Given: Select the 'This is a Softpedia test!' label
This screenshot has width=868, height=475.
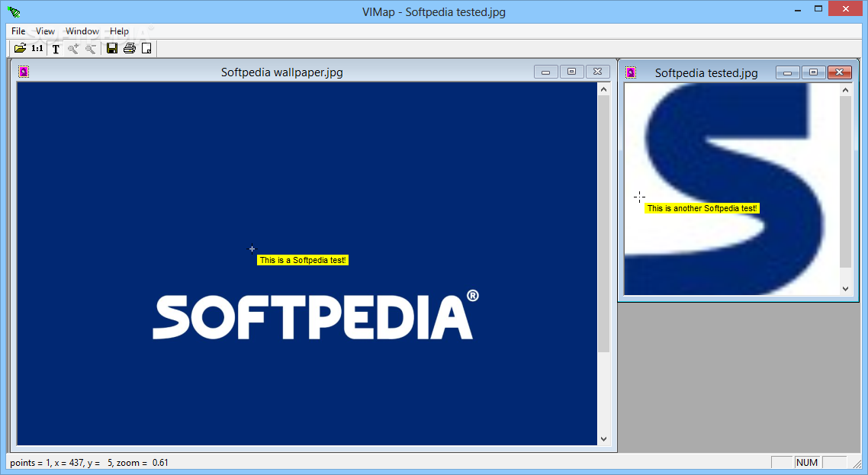Looking at the screenshot, I should coord(303,260).
